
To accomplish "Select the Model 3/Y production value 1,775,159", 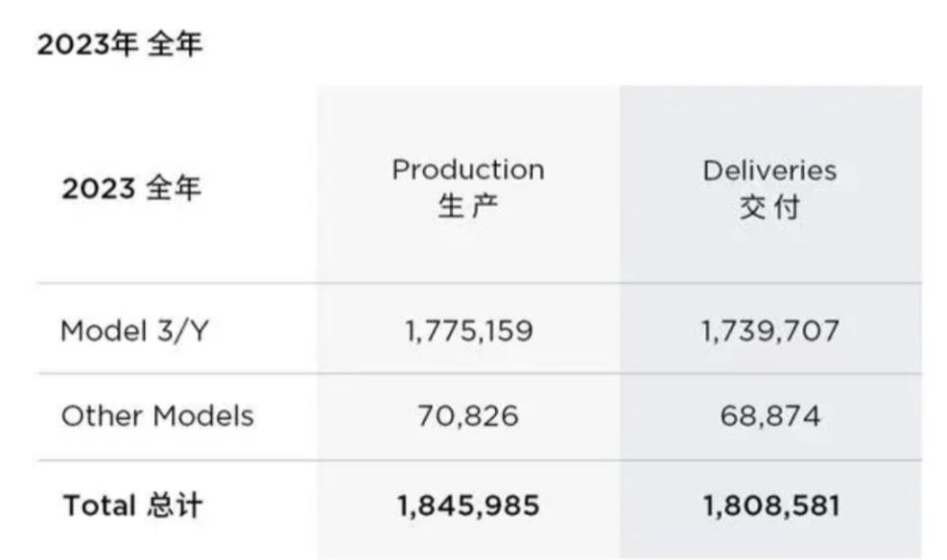I will tap(468, 330).
